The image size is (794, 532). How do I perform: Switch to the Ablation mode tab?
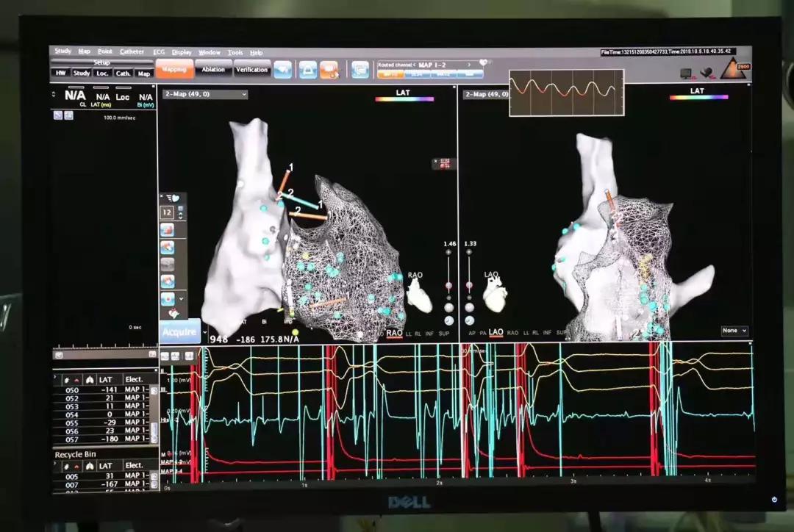(213, 70)
